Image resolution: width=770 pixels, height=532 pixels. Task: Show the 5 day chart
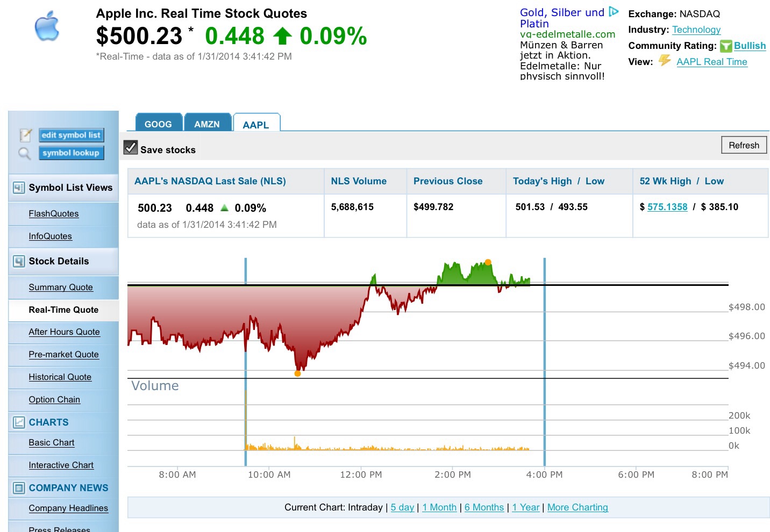click(402, 507)
